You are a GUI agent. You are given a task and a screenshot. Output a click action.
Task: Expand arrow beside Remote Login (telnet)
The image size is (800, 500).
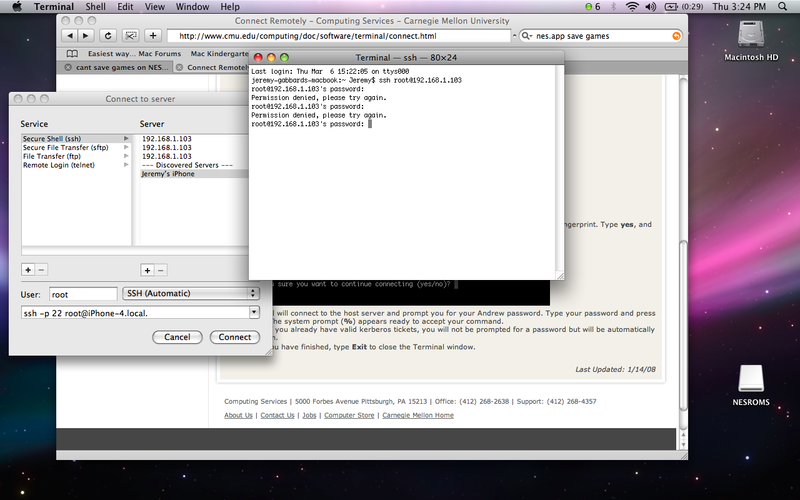point(126,165)
